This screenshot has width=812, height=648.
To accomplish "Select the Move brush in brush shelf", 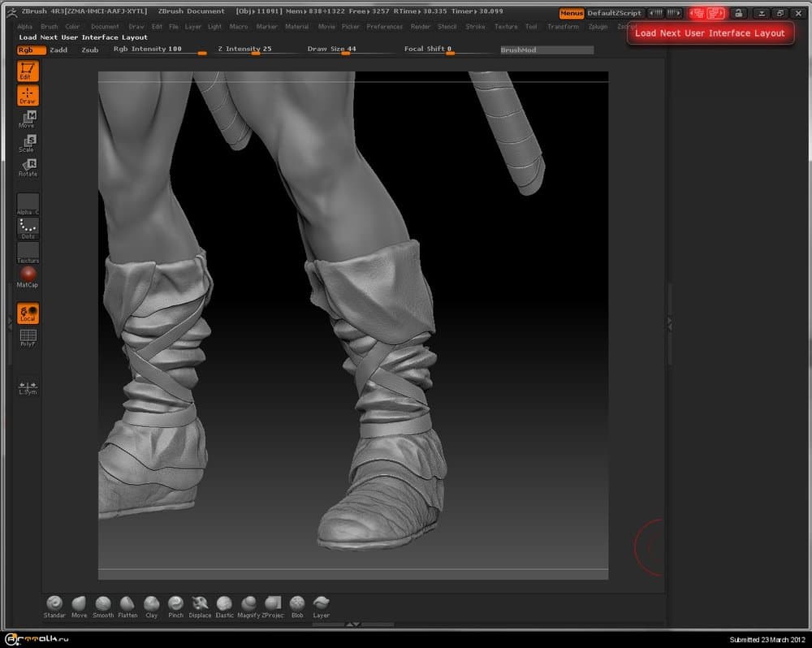I will pos(79,607).
